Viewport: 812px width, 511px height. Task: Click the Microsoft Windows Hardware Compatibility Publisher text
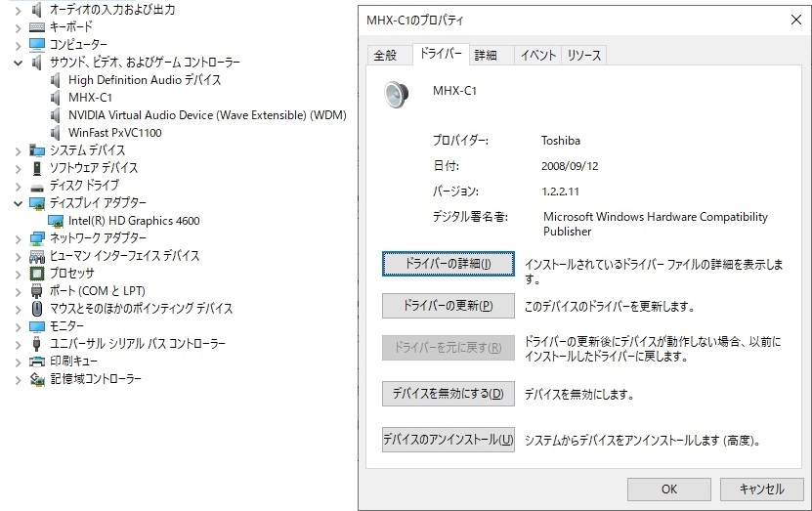[x=655, y=224]
